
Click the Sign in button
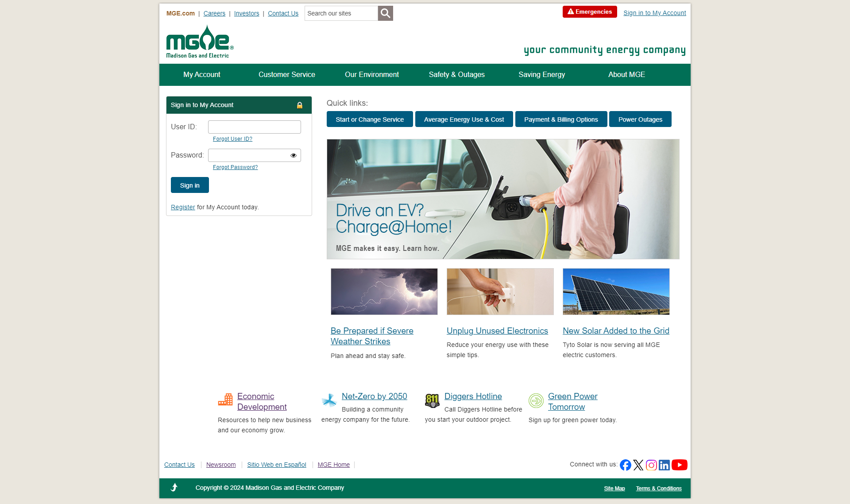pyautogui.click(x=190, y=185)
